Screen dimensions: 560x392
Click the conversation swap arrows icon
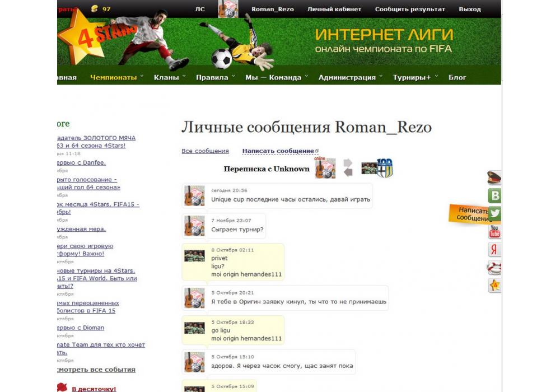click(x=348, y=168)
